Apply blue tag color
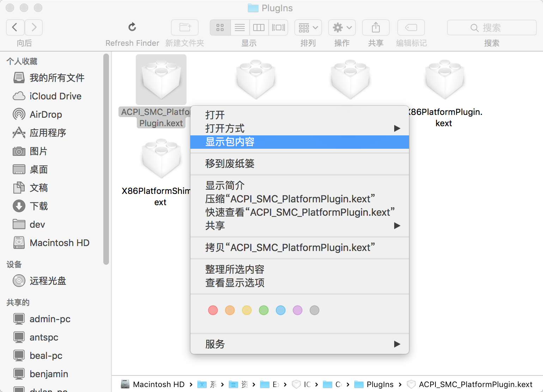Image resolution: width=543 pixels, height=392 pixels. (x=281, y=310)
